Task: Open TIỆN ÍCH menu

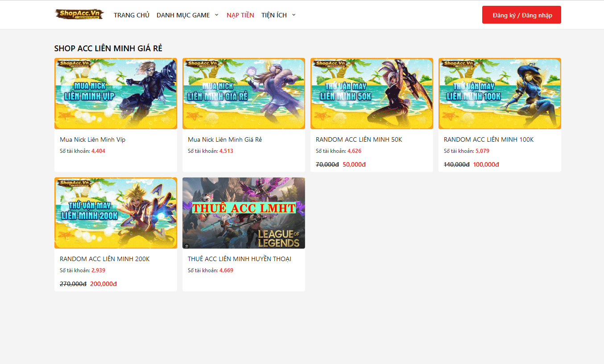Action: point(274,15)
